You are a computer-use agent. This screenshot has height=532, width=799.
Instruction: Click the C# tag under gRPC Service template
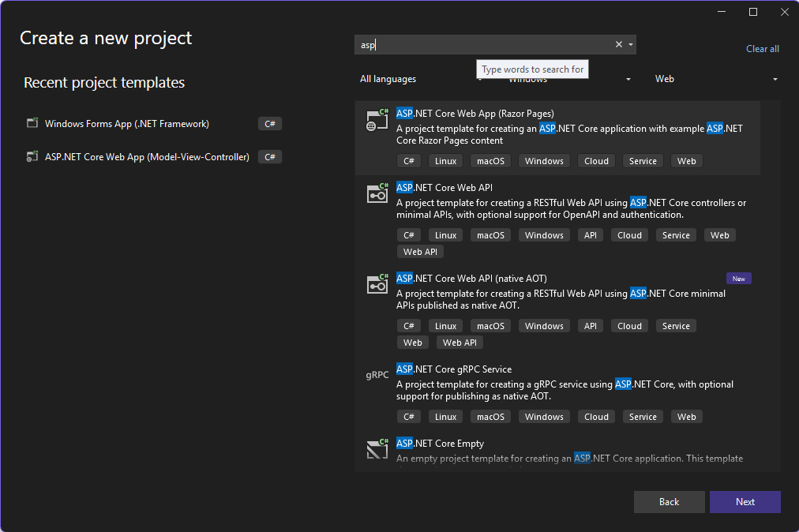tap(409, 417)
